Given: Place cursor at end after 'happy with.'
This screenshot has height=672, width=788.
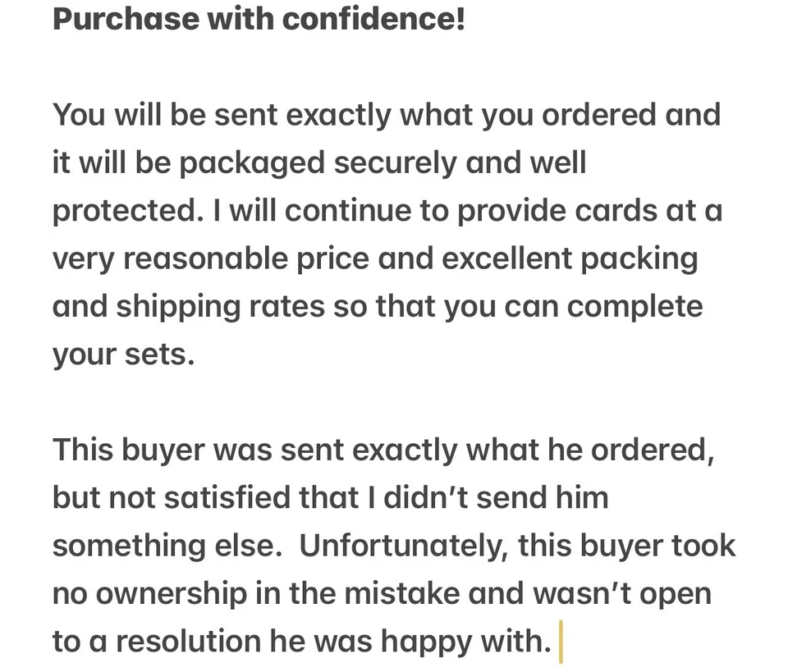Looking at the screenshot, I should pyautogui.click(x=557, y=642).
